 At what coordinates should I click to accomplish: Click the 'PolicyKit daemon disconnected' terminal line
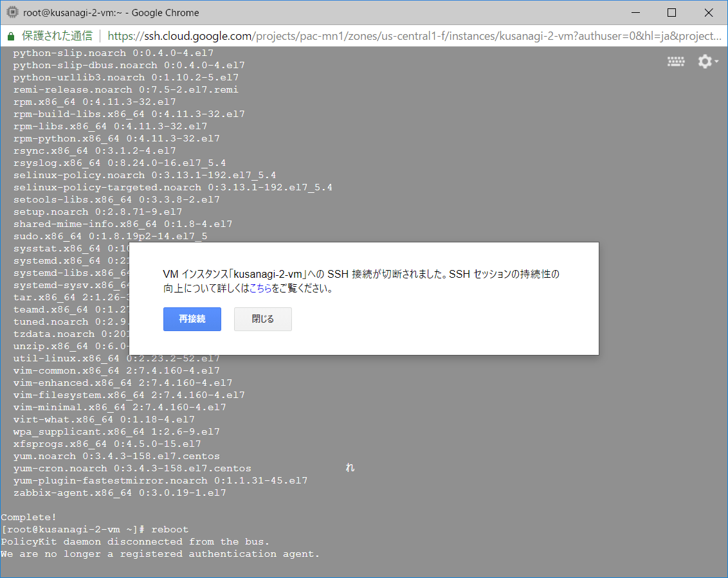coord(135,541)
